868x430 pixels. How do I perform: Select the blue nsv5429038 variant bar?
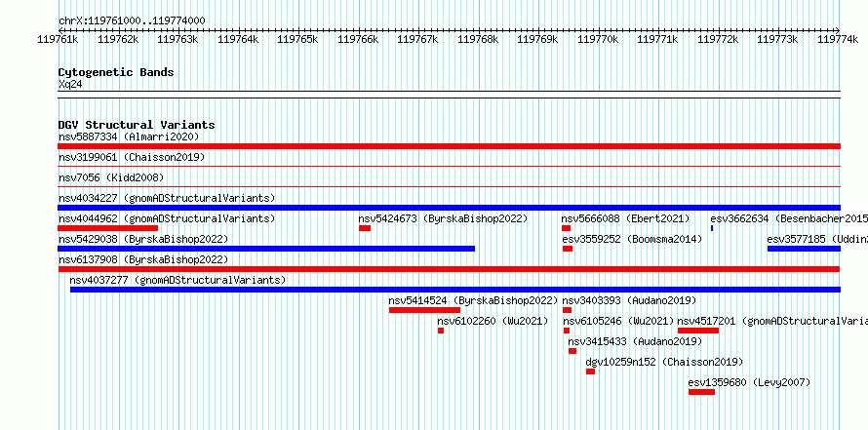click(x=266, y=249)
